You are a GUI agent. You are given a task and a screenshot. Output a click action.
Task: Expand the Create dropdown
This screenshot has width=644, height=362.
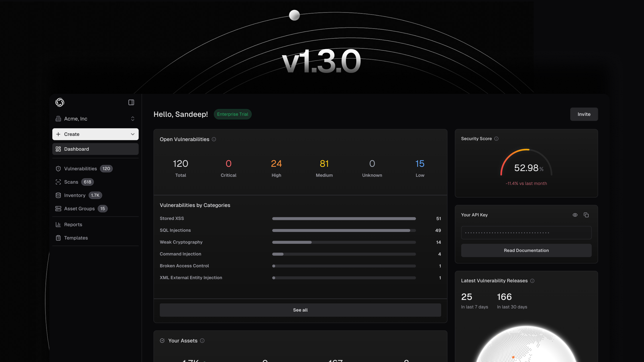(x=133, y=134)
